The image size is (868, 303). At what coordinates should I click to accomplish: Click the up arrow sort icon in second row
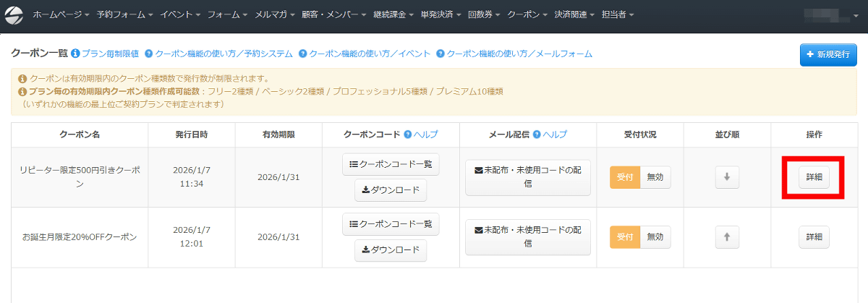pyautogui.click(x=727, y=236)
